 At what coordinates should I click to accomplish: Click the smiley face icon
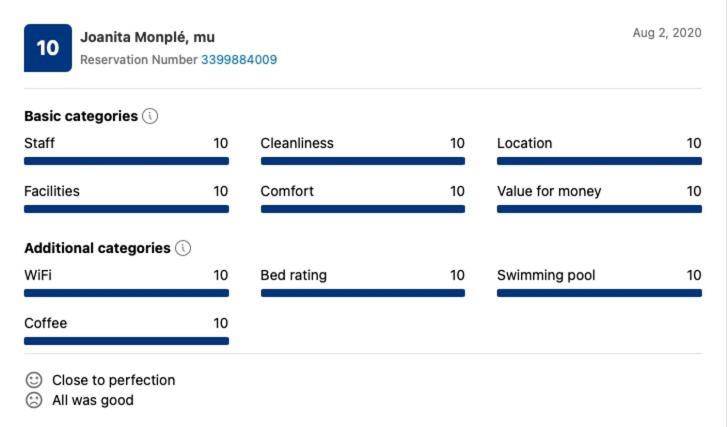34,380
